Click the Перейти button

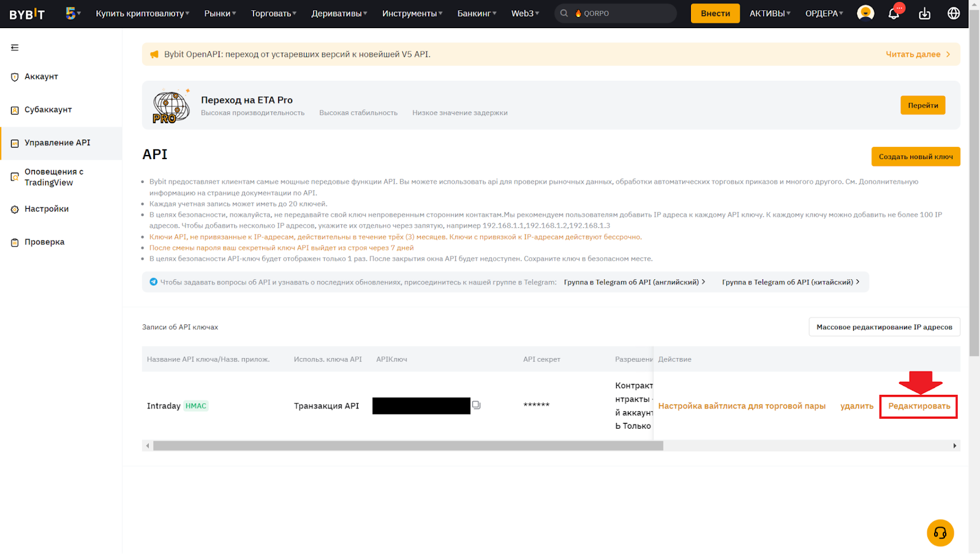pos(922,105)
